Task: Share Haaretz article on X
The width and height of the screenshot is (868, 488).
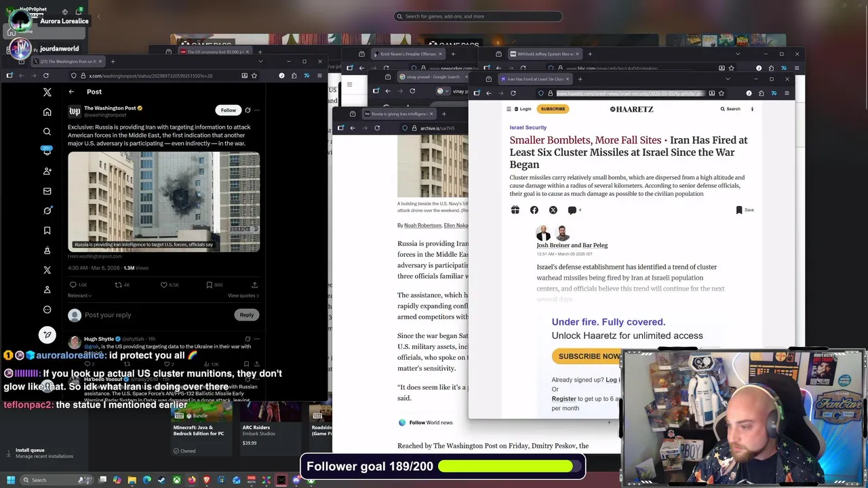Action: [x=553, y=210]
